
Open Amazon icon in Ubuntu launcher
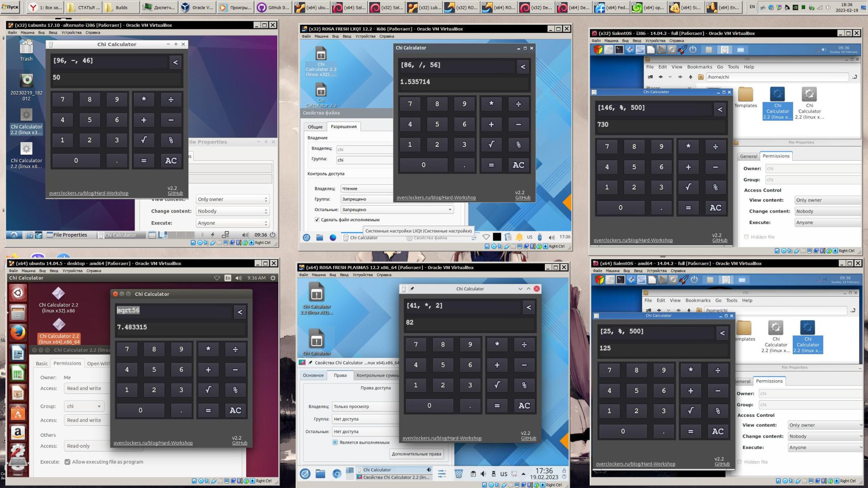pos(17,433)
